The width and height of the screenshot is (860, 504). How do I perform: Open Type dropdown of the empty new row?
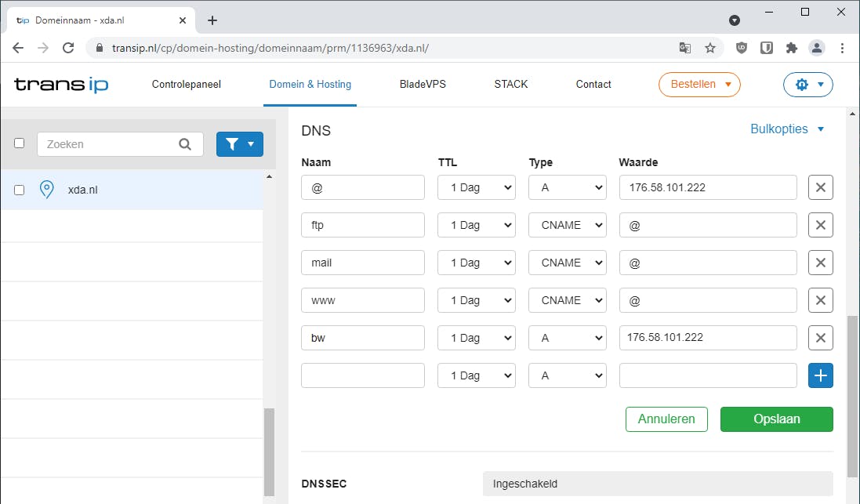pyautogui.click(x=567, y=375)
